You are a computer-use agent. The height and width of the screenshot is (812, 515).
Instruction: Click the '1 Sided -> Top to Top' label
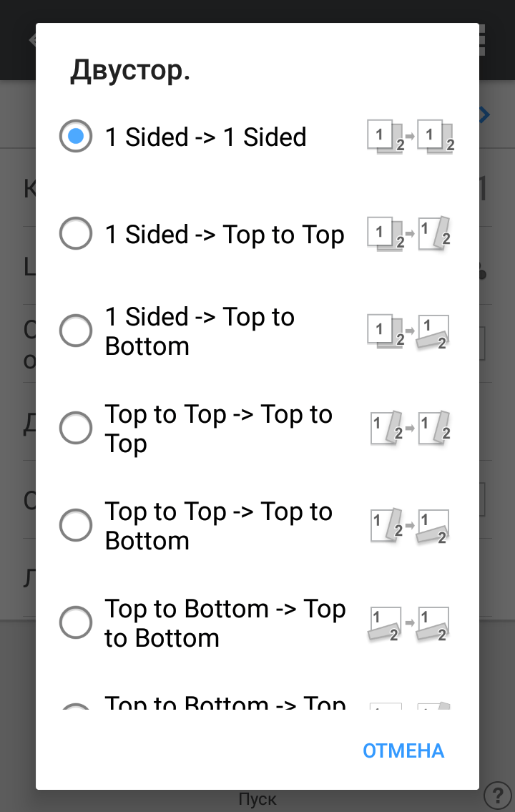[225, 235]
